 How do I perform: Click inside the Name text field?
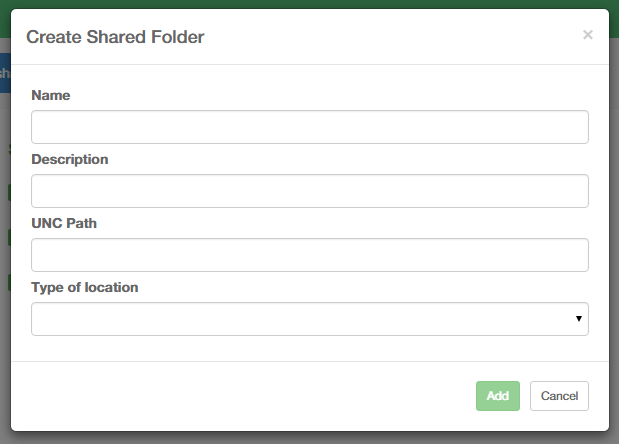pyautogui.click(x=309, y=127)
